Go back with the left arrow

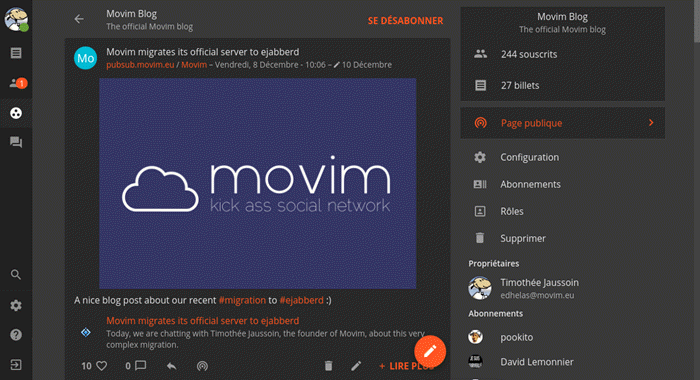point(79,19)
